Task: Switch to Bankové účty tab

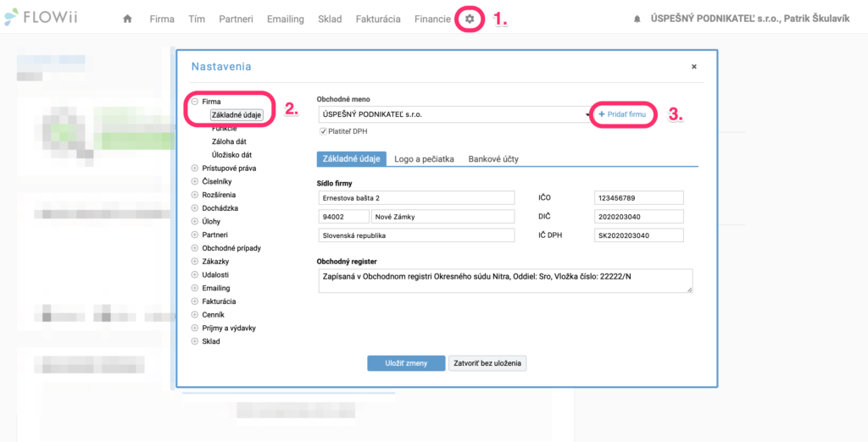Action: 493,159
